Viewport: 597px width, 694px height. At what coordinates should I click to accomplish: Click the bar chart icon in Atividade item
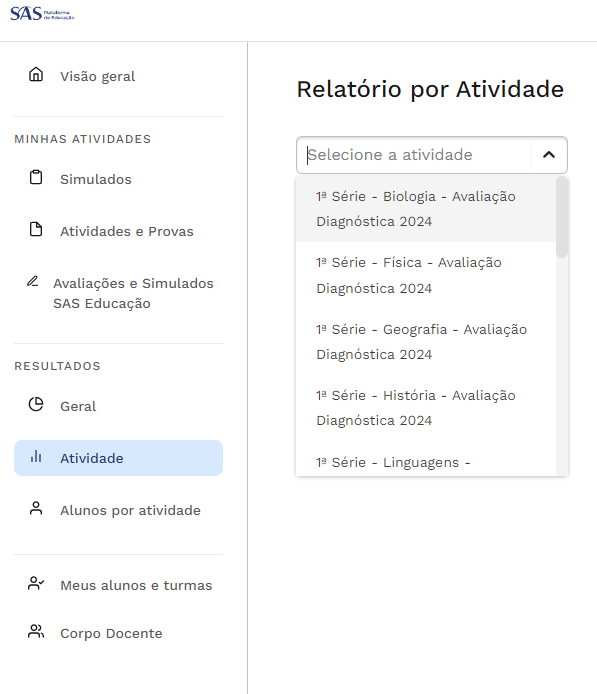(x=36, y=456)
